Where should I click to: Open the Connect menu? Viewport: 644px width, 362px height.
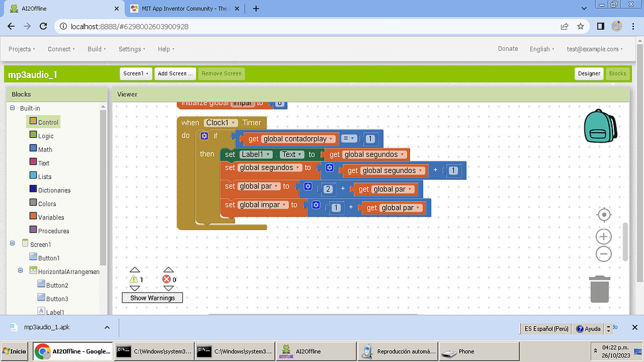61,49
